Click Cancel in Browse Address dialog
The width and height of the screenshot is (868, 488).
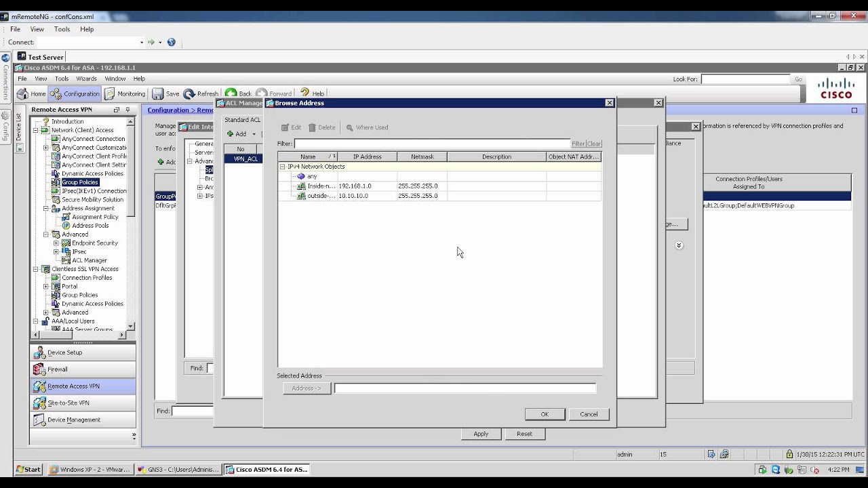pos(589,414)
